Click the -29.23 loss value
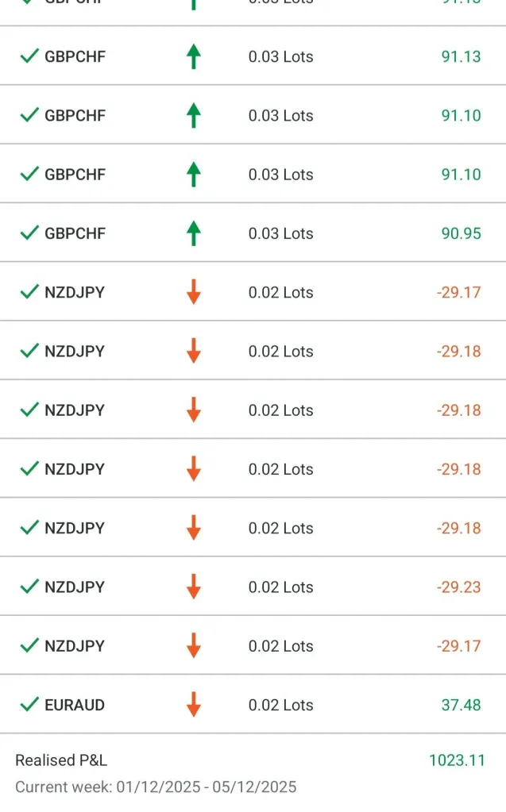Viewport: 506px width, 812px height. 458,587
